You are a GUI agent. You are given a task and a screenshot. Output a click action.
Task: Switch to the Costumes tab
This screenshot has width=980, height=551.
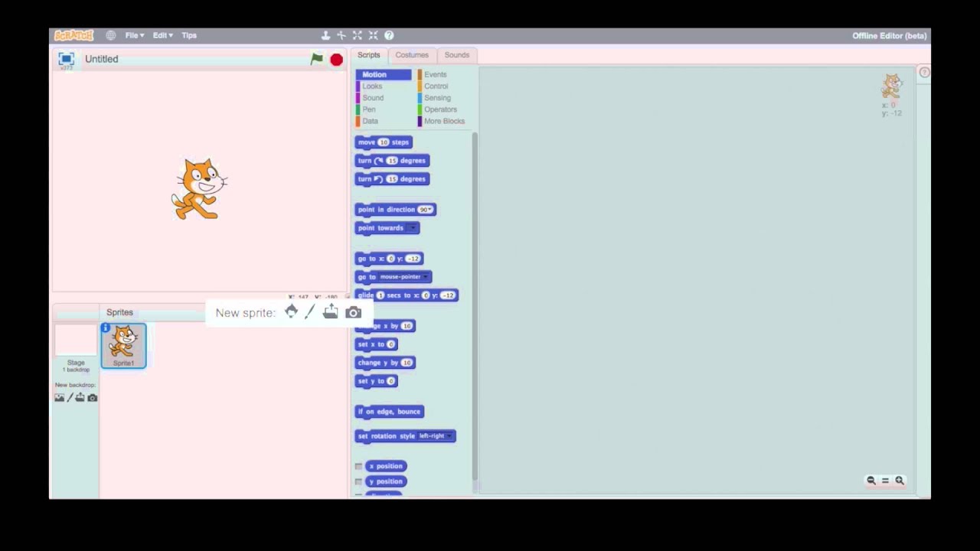pyautogui.click(x=412, y=55)
